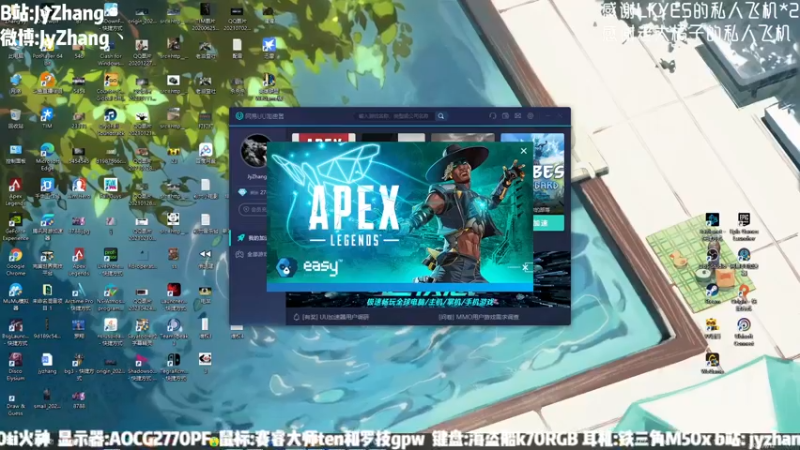Click the search magnifier in UU accelerator
The width and height of the screenshot is (800, 450).
[441, 116]
